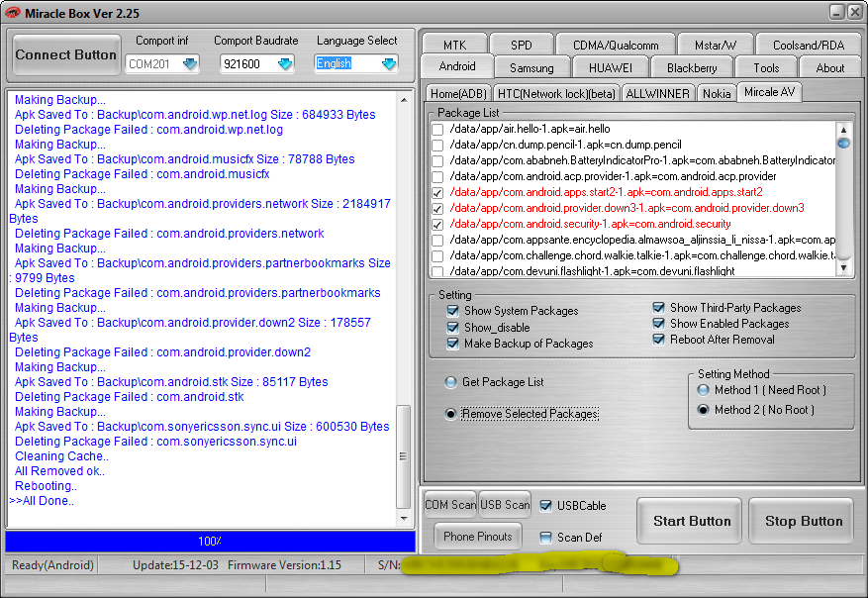Switch to the SPD tab

coord(522,45)
